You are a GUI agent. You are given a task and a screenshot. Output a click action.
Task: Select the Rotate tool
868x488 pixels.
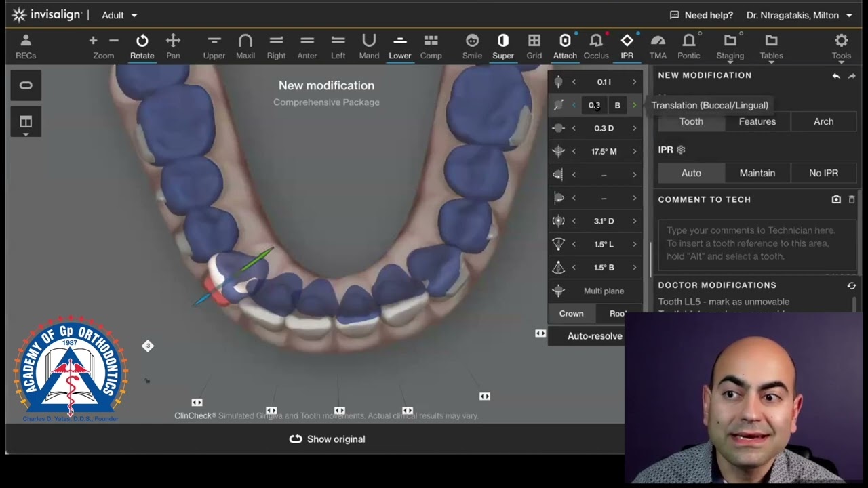tap(142, 47)
